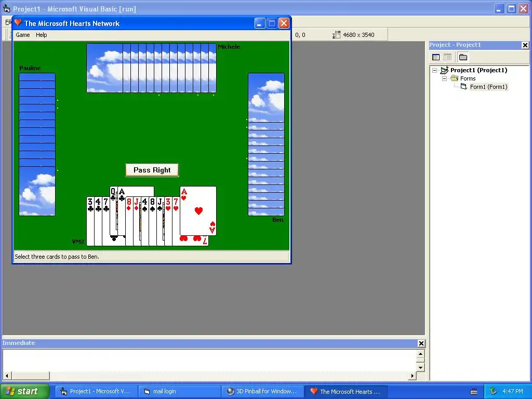Close the Project - Project1 panel
Image resolution: width=532 pixels, height=399 pixels.
pos(525,45)
